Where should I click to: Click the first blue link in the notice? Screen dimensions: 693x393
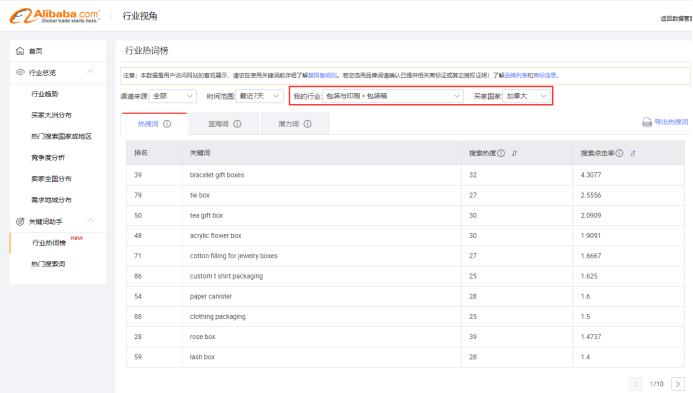pos(323,76)
